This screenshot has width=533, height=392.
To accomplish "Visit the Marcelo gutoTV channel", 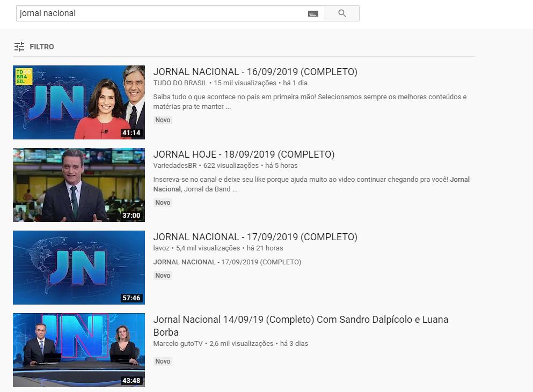I will [178, 343].
